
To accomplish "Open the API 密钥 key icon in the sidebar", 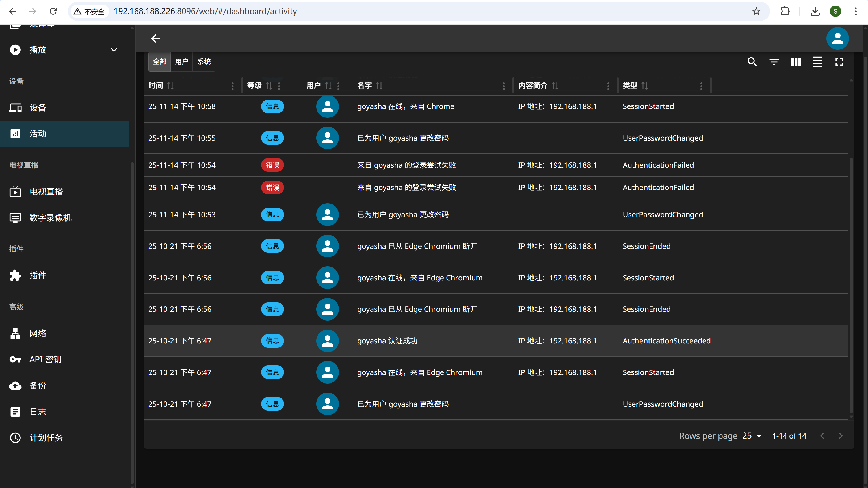I will 15,359.
